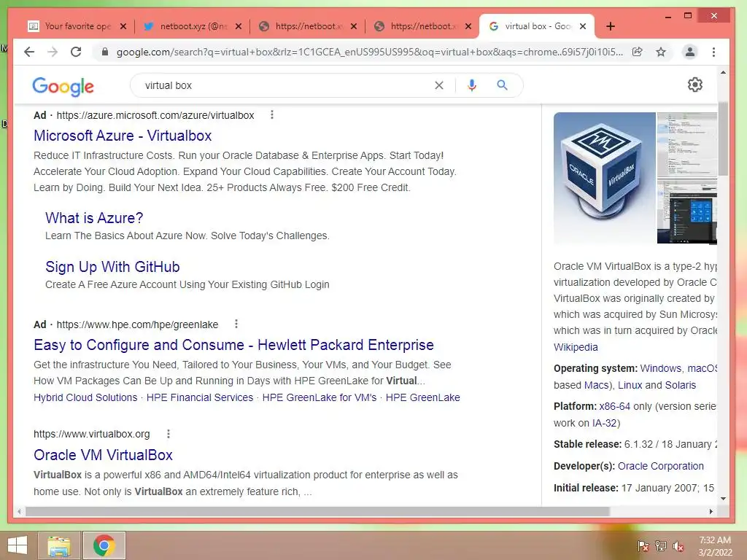747x560 pixels.
Task: Open the Microsoft Azure - Virtualbox link
Action: click(123, 136)
